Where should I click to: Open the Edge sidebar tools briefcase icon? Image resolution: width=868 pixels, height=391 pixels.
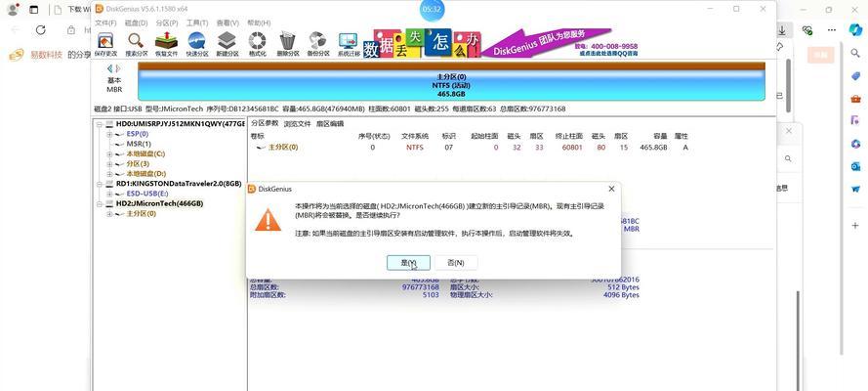point(856,99)
